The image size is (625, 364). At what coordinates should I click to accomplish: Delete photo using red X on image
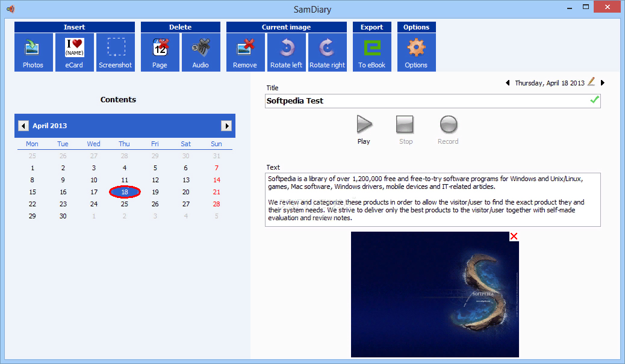pyautogui.click(x=514, y=236)
